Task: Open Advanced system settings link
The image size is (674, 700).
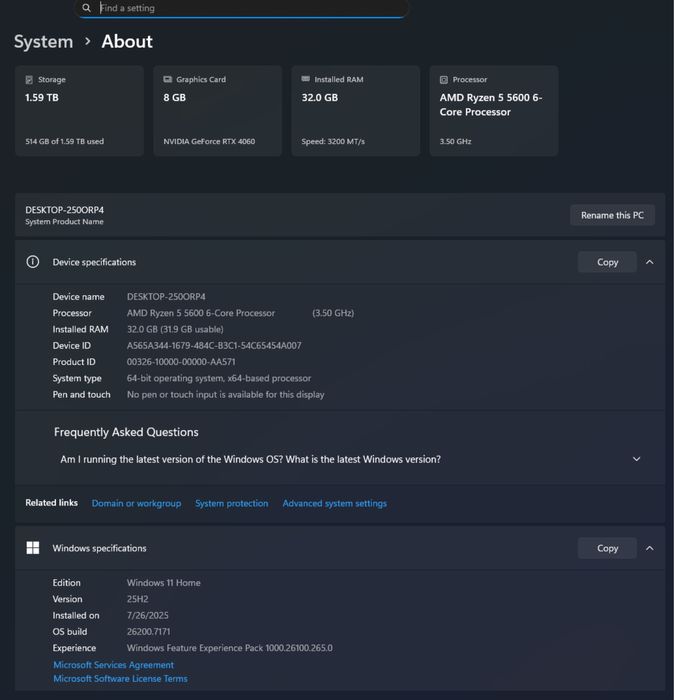Action: (x=335, y=503)
